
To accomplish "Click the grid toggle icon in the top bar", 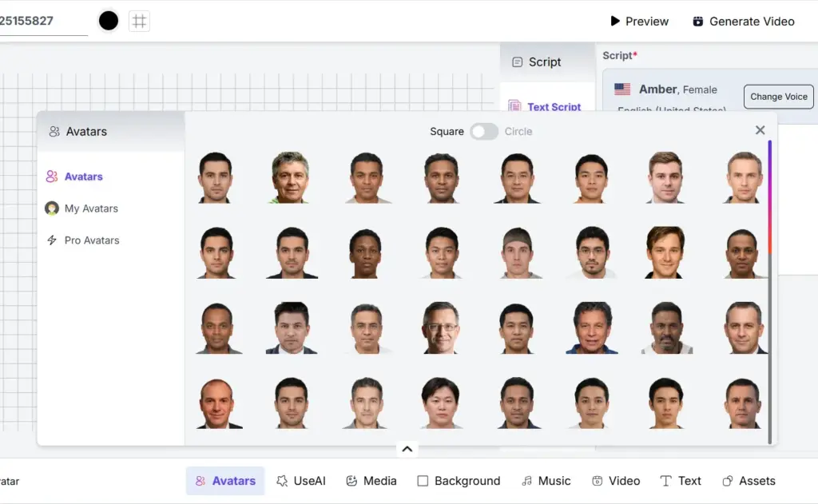I will tap(139, 20).
